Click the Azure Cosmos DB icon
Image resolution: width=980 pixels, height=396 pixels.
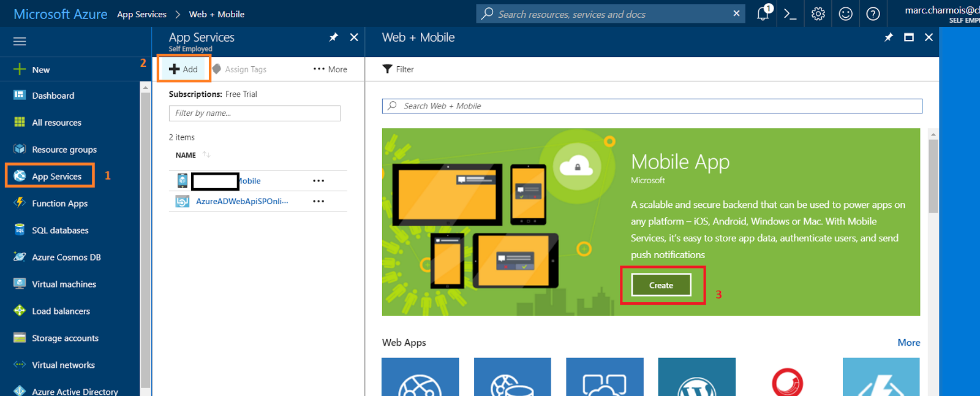pos(20,257)
